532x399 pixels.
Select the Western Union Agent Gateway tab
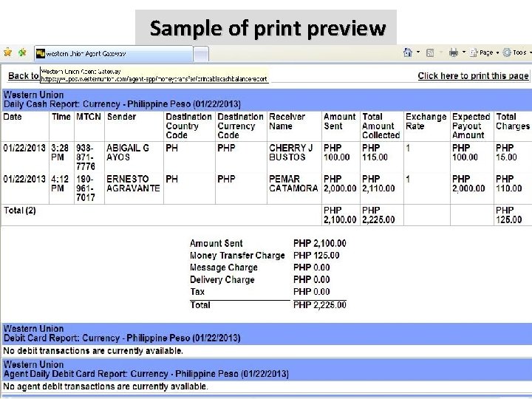pos(114,54)
